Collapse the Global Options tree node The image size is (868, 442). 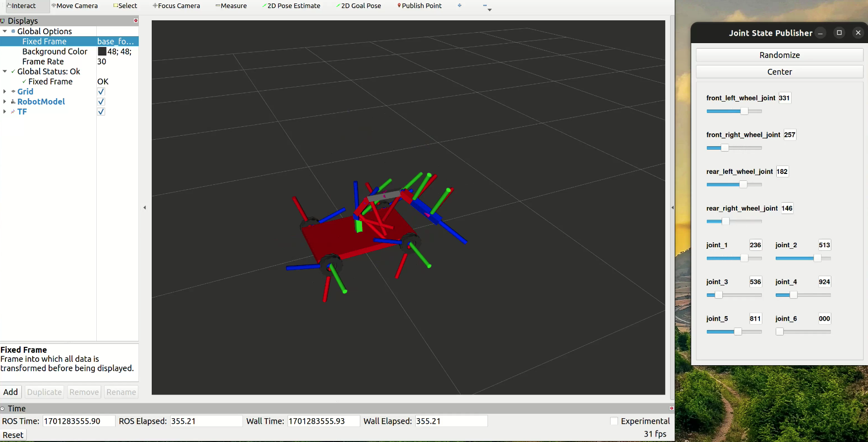pyautogui.click(x=5, y=31)
